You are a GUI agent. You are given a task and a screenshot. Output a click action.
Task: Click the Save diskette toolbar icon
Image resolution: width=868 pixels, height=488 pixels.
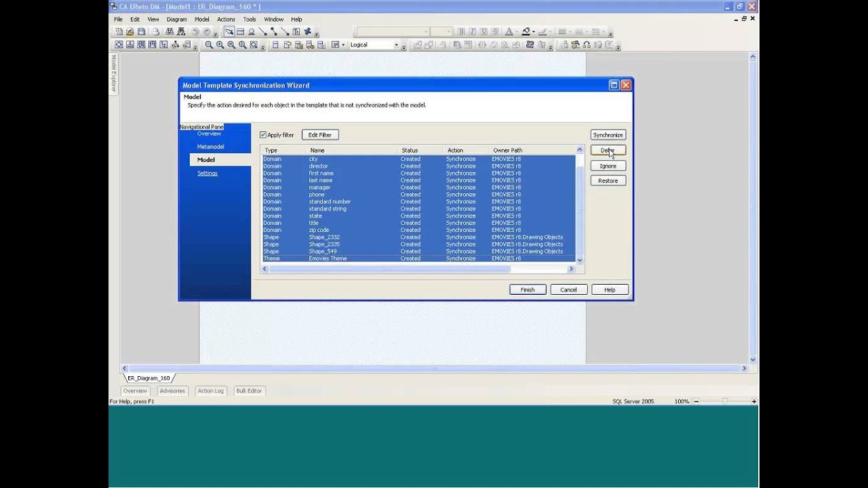coord(141,32)
